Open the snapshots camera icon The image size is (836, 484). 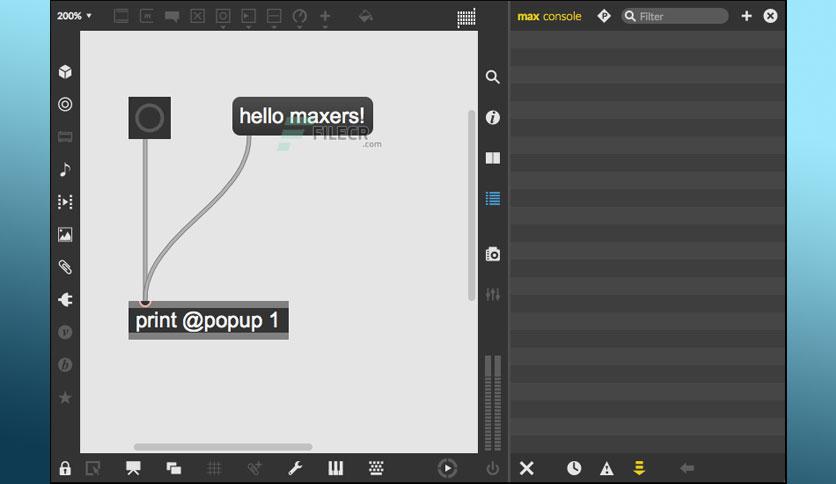tap(493, 254)
